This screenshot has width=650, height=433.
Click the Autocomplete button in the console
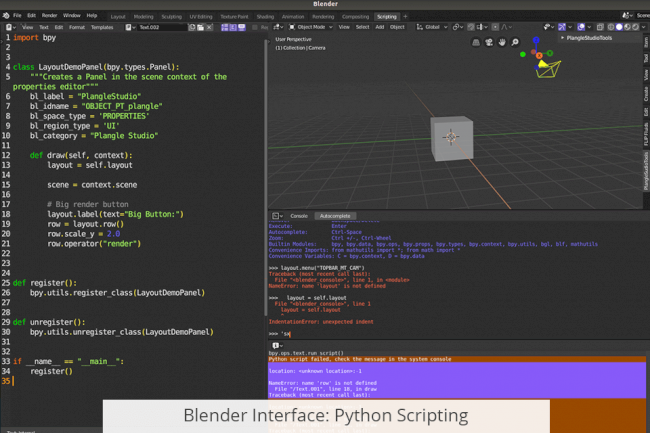click(x=335, y=216)
